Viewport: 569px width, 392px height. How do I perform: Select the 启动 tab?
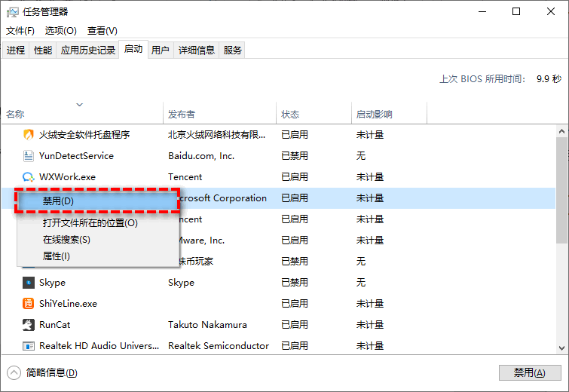coord(133,49)
